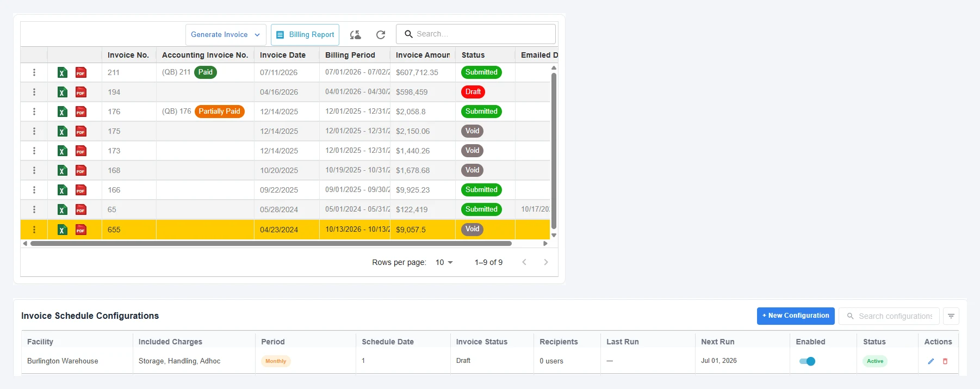The image size is (980, 389).
Task: Open row menu for invoice 166
Action: tap(34, 190)
